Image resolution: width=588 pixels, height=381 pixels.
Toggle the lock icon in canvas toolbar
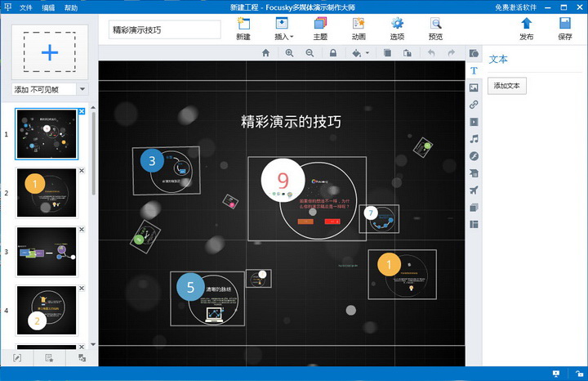(333, 53)
